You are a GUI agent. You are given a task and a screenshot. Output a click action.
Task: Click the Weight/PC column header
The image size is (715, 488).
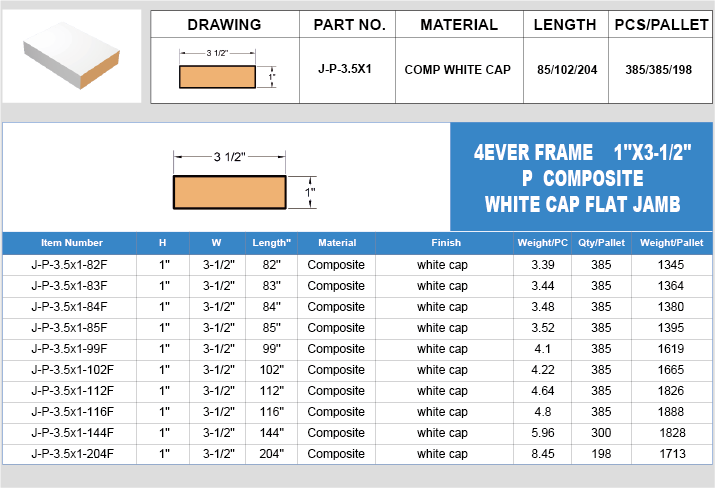tap(542, 243)
